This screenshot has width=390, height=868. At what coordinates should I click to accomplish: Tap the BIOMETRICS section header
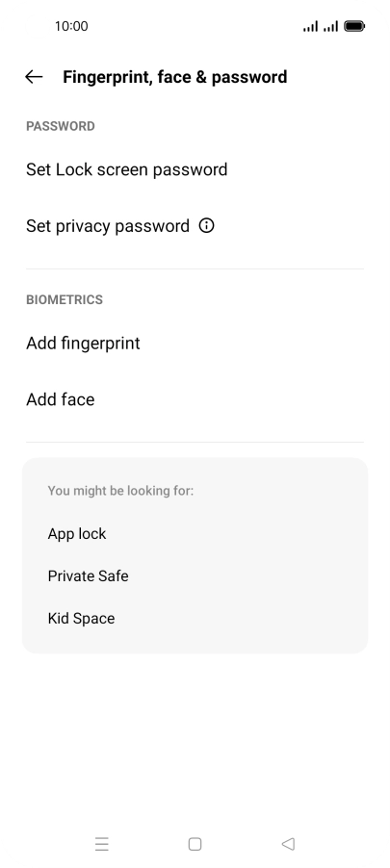point(65,299)
